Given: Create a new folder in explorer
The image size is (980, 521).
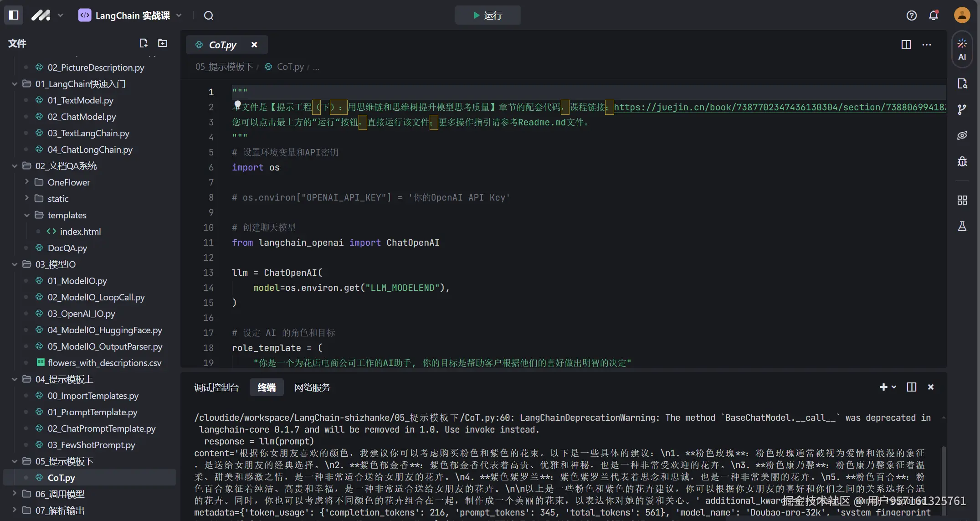Looking at the screenshot, I should click(163, 43).
